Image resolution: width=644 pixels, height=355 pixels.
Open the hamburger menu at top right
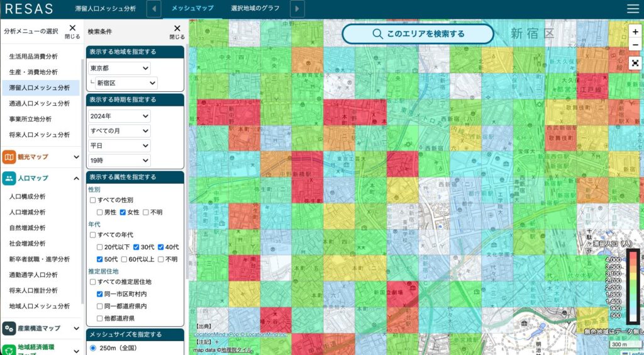(x=633, y=9)
